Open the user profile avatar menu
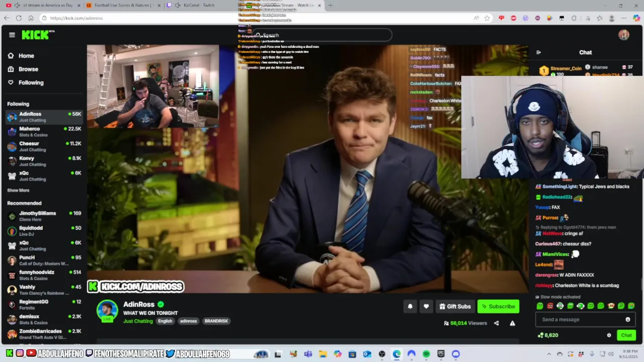Image resolution: width=644 pixels, height=362 pixels. [x=624, y=35]
